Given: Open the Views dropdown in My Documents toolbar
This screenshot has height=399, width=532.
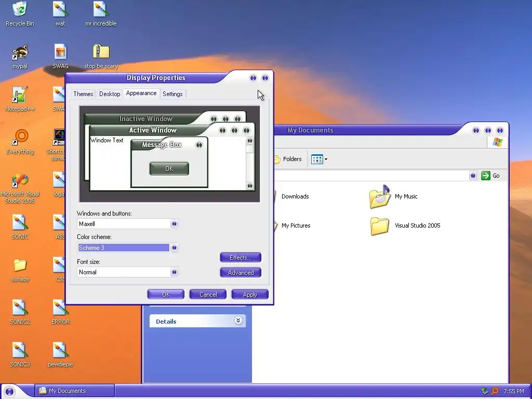Looking at the screenshot, I should point(320,159).
